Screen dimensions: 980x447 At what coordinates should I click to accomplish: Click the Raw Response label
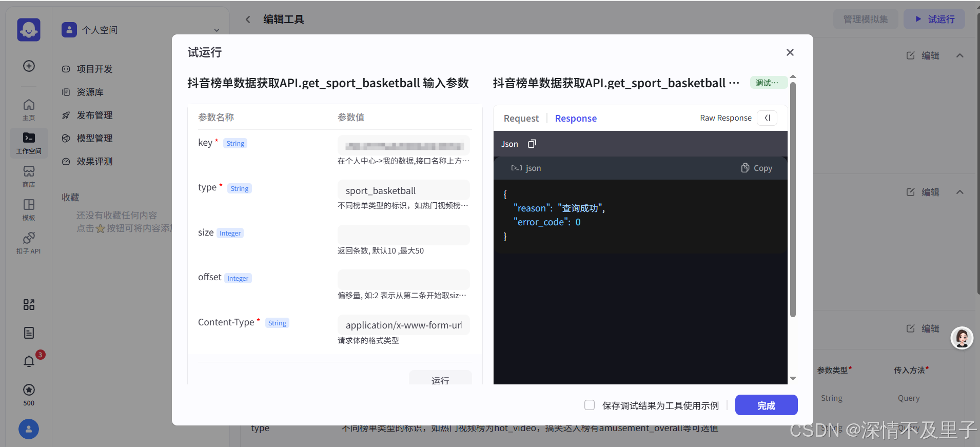pyautogui.click(x=726, y=118)
